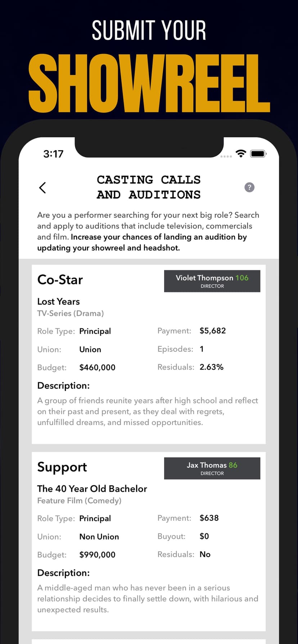
Task: Tap the Wi-Fi status icon
Action: [x=241, y=154]
